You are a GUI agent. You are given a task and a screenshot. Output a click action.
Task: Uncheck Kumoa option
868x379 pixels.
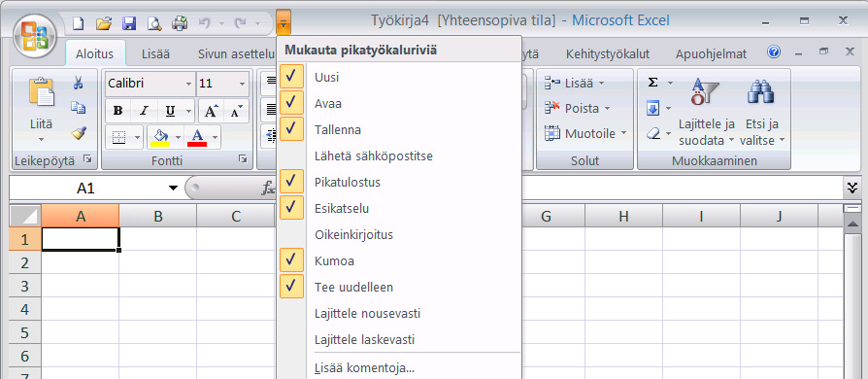point(399,261)
